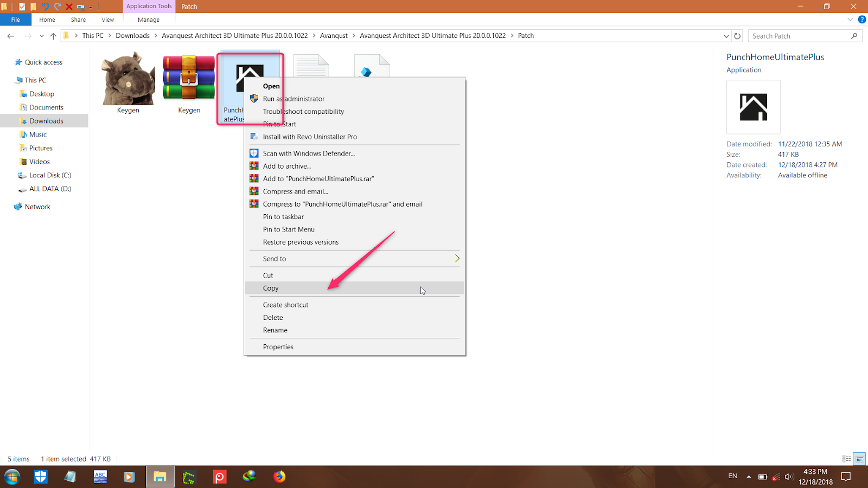Choose Pin to taskbar
Screen dimensions: 868x488
pos(355,217)
